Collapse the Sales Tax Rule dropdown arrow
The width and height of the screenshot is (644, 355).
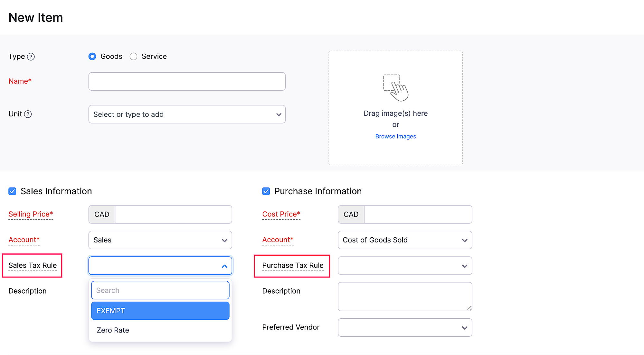(x=224, y=266)
